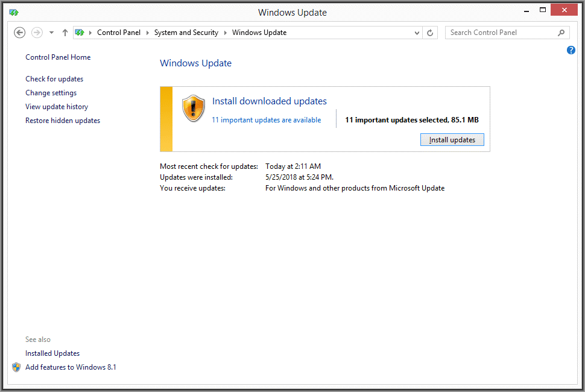Minimize the Windows Update window

[526, 10]
